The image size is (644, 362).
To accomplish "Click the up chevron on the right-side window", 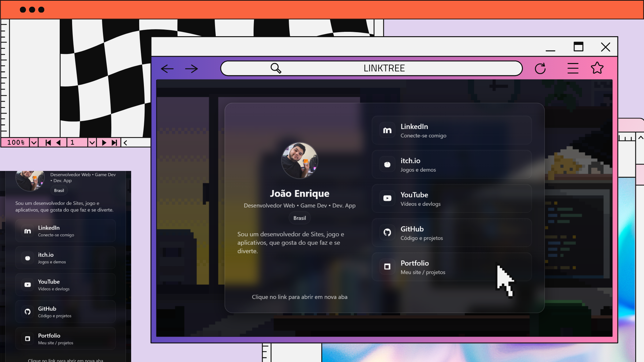I will click(x=640, y=138).
